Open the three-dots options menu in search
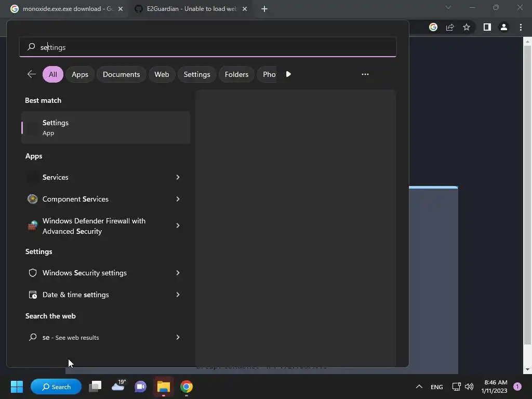 [x=365, y=74]
